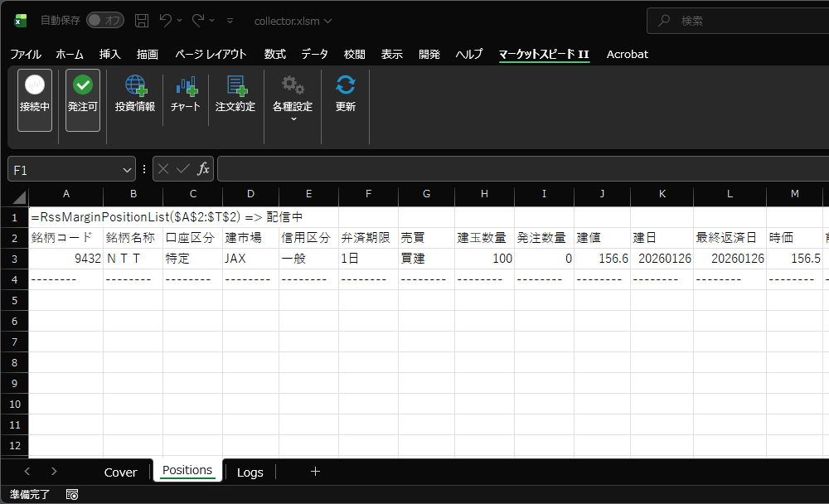Click the next sheet navigation arrow
Image resolution: width=829 pixels, height=504 pixels.
click(54, 471)
